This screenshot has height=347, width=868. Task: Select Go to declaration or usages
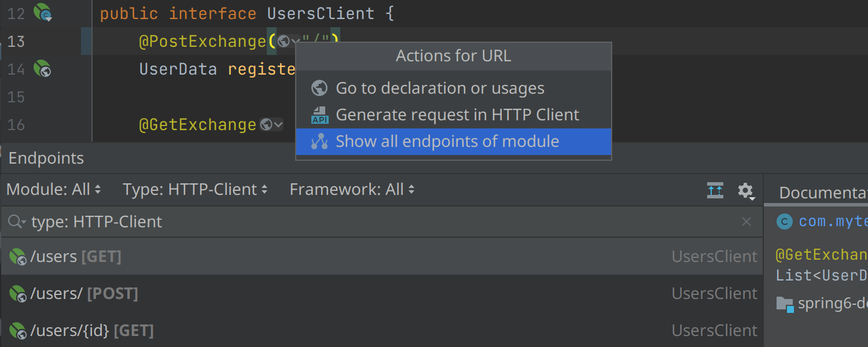coord(440,88)
